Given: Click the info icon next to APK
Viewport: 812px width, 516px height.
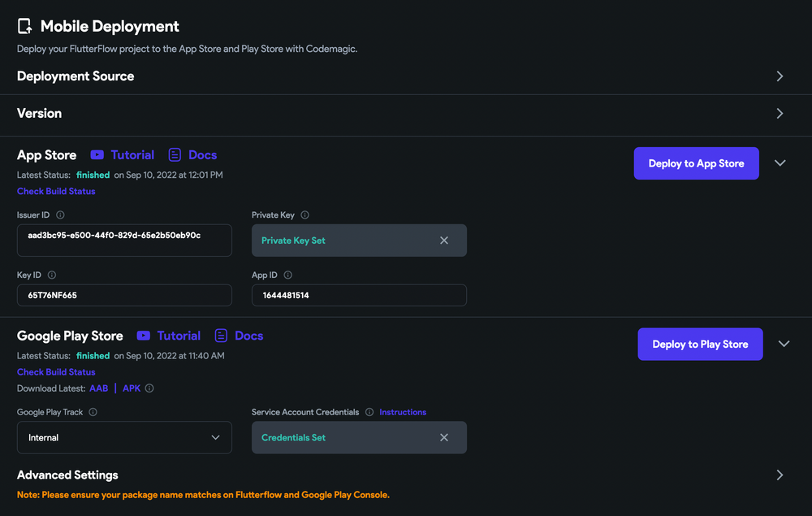Looking at the screenshot, I should [x=149, y=388].
